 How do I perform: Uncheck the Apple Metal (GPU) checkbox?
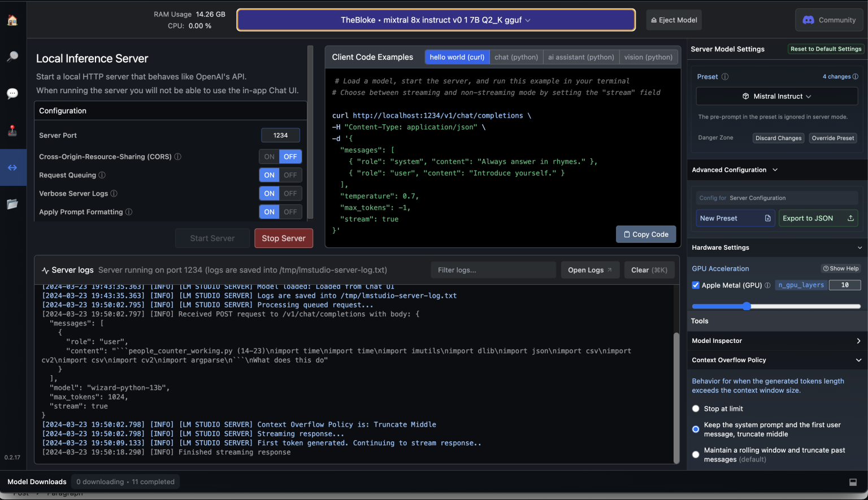point(696,285)
